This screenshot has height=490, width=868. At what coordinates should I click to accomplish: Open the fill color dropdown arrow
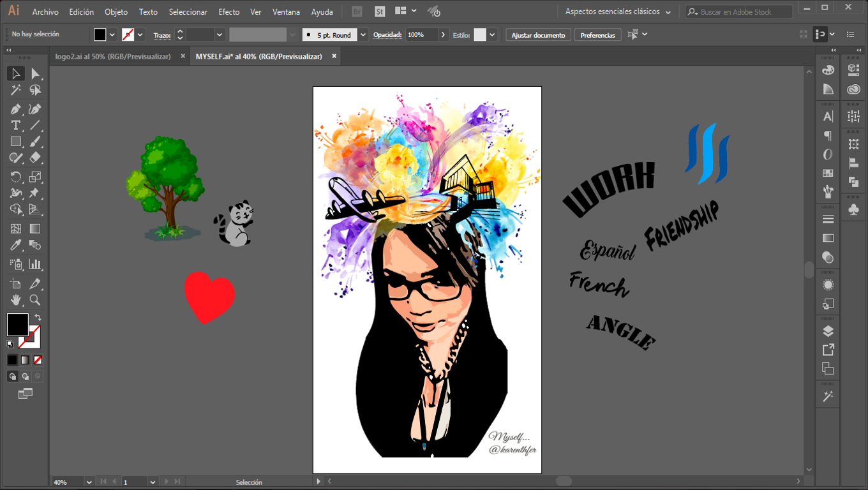point(112,35)
